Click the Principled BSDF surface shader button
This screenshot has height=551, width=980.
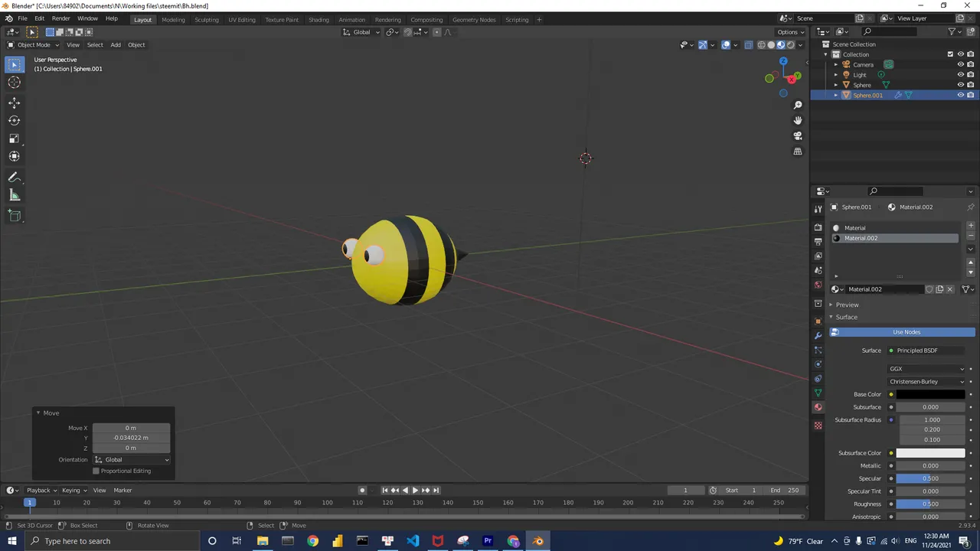click(x=927, y=350)
